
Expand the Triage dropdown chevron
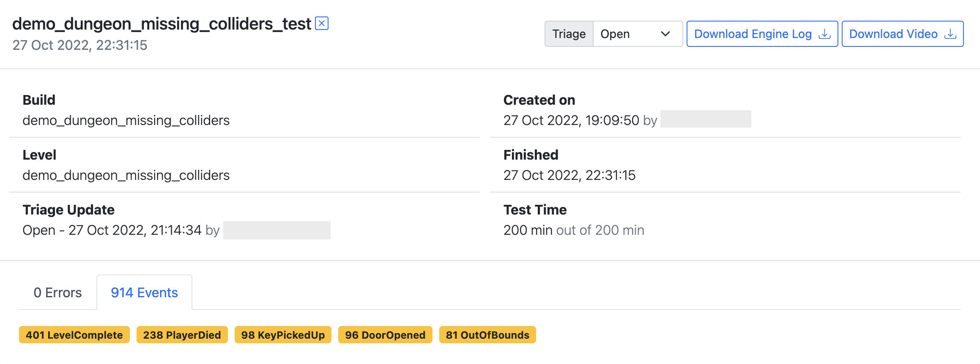(x=665, y=34)
